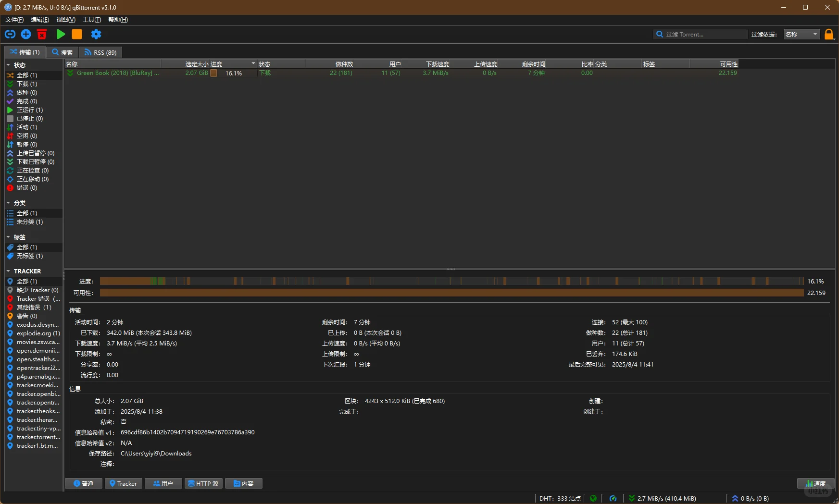Image resolution: width=839 pixels, height=504 pixels.
Task: Click the 过滤 Torrent search field
Action: (701, 34)
